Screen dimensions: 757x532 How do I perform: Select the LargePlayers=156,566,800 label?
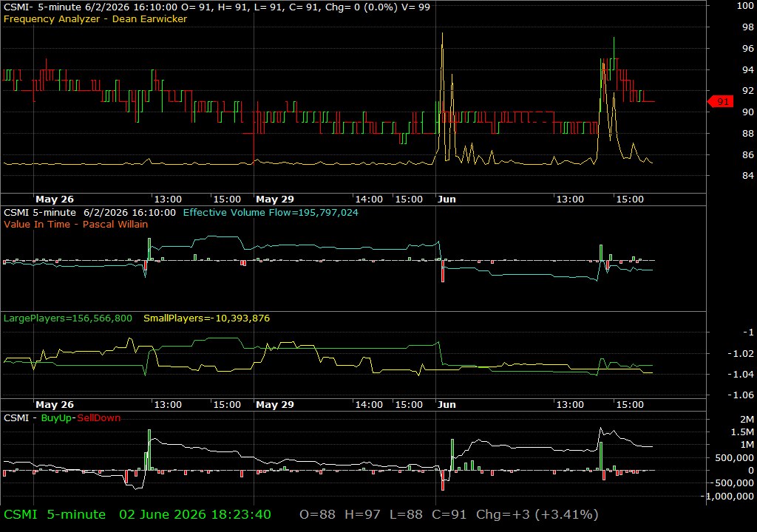[x=67, y=318]
